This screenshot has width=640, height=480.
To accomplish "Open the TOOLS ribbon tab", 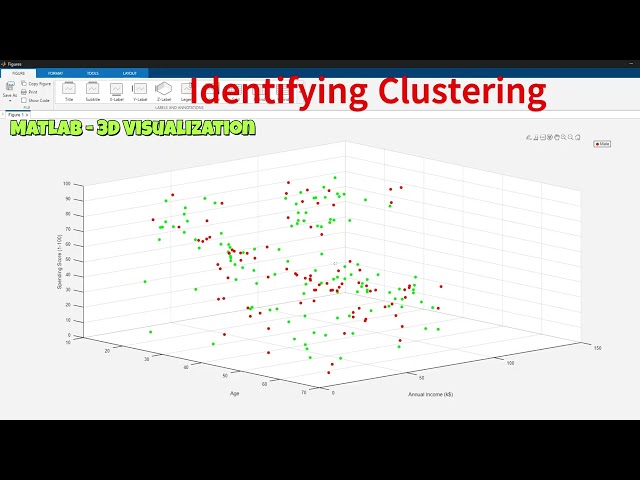I will click(93, 73).
